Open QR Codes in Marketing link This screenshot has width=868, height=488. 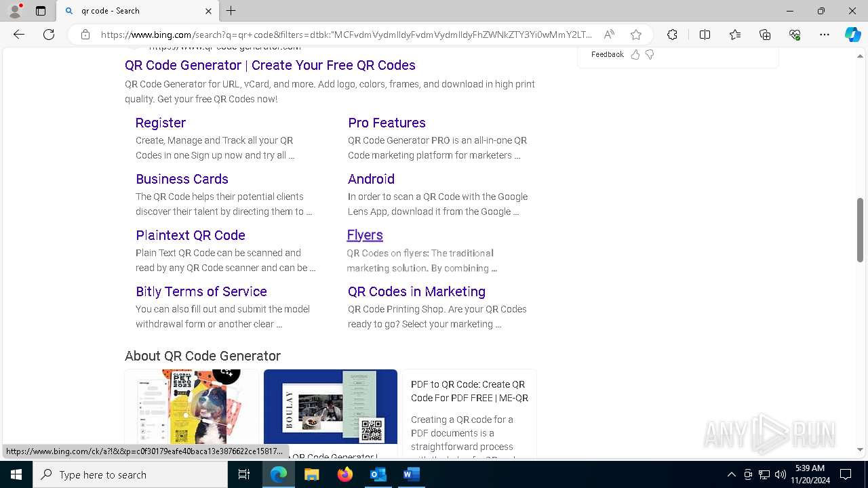click(x=416, y=291)
